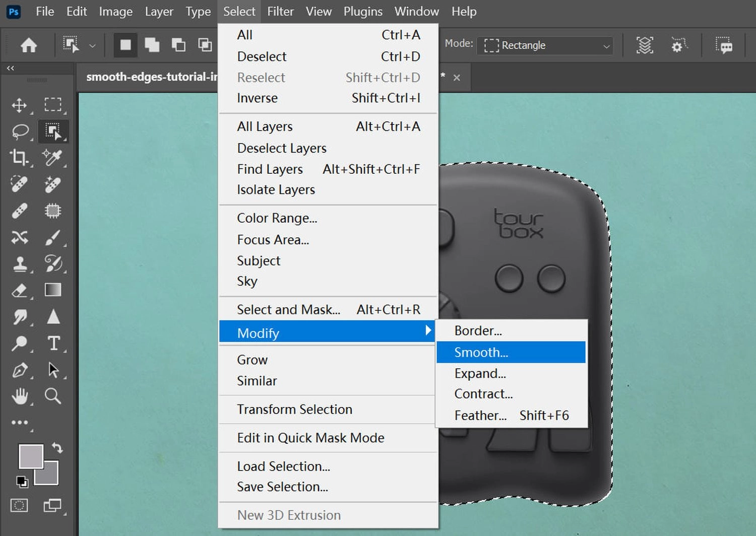Open the foreground color swatch

point(31,456)
